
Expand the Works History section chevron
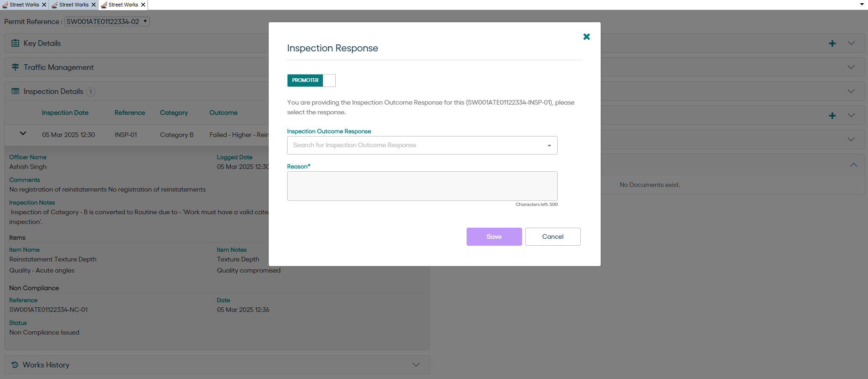click(416, 365)
